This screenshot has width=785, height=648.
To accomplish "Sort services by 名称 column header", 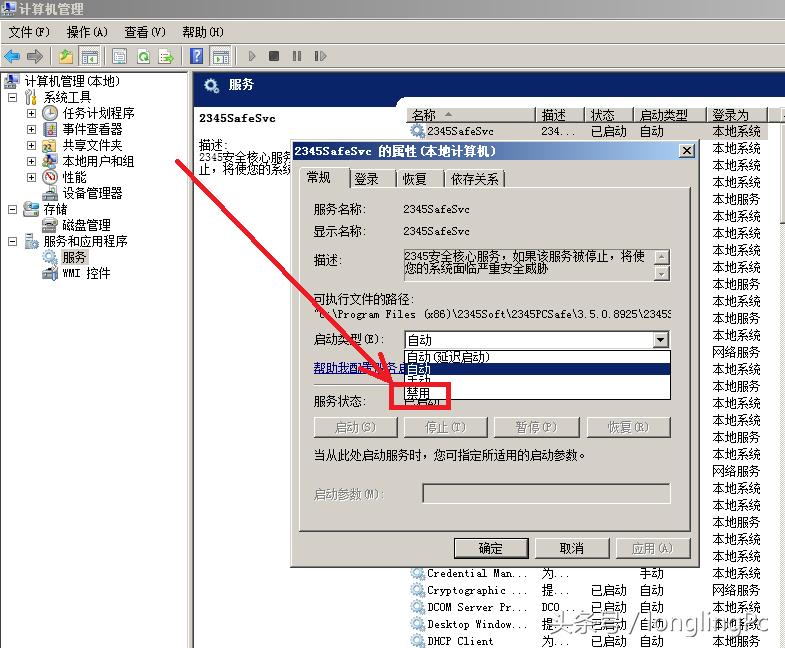I will point(471,115).
